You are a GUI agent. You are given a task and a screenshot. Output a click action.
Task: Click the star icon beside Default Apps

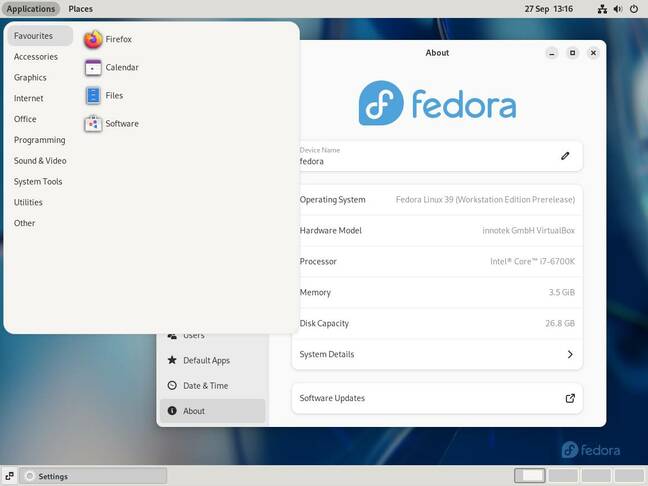coord(172,360)
